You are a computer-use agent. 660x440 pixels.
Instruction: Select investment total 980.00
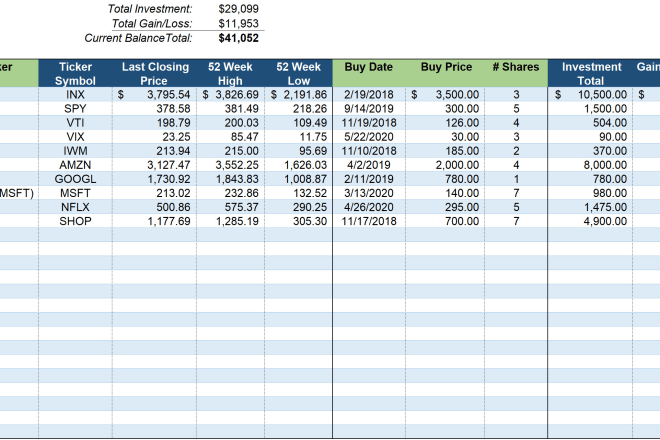click(590, 193)
